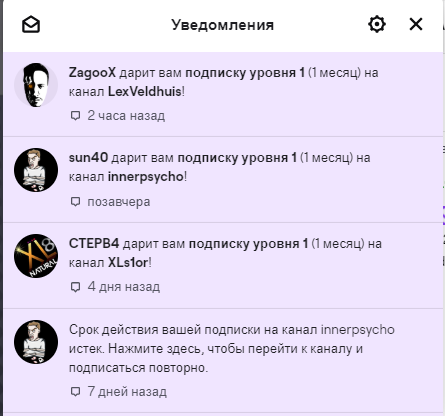445x416 pixels.
Task: Open innerpsycho channel in gift notification
Action: 146,177
